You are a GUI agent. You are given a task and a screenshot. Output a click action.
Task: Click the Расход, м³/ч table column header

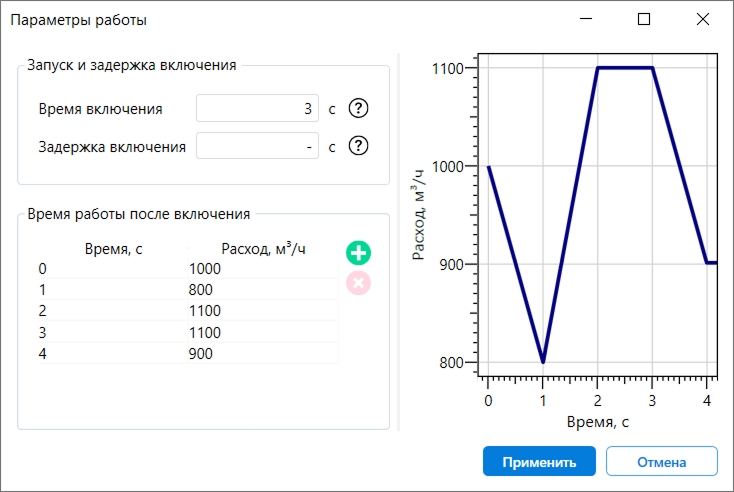pos(263,249)
